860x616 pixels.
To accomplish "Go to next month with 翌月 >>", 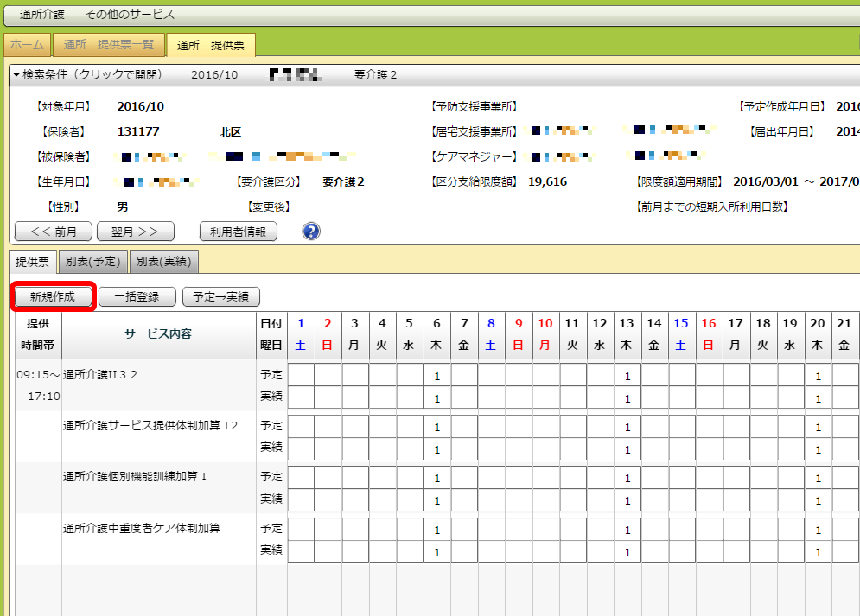I will pyautogui.click(x=136, y=232).
